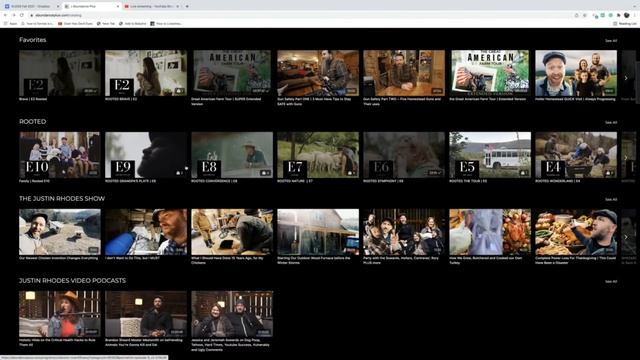The width and height of the screenshot is (640, 360).
Task: Advance the ROOTED row with right chevron
Action: (626, 158)
